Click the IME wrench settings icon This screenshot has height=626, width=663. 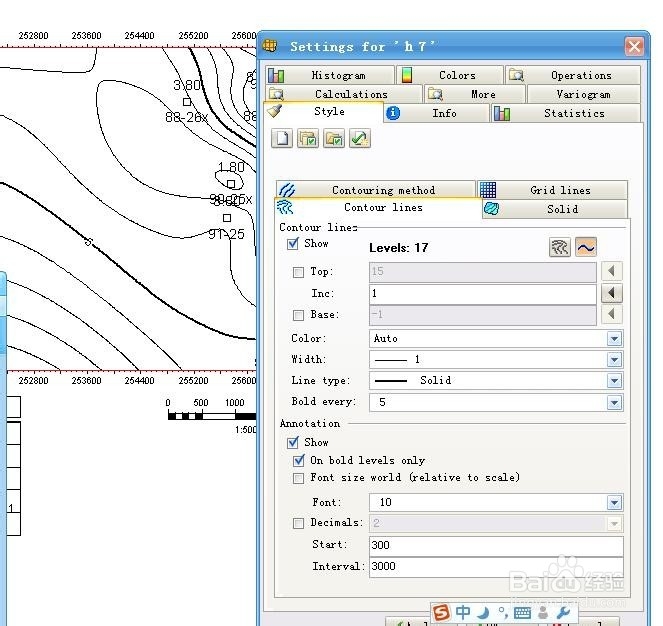(x=563, y=612)
